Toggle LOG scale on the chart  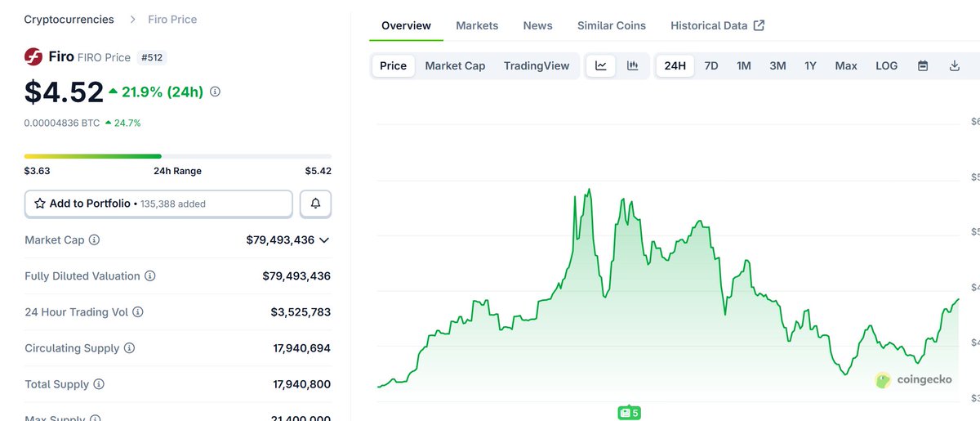pos(886,65)
